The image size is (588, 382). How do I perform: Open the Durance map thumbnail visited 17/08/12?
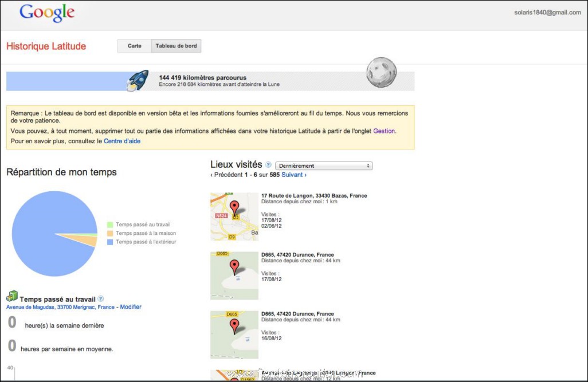coord(234,275)
